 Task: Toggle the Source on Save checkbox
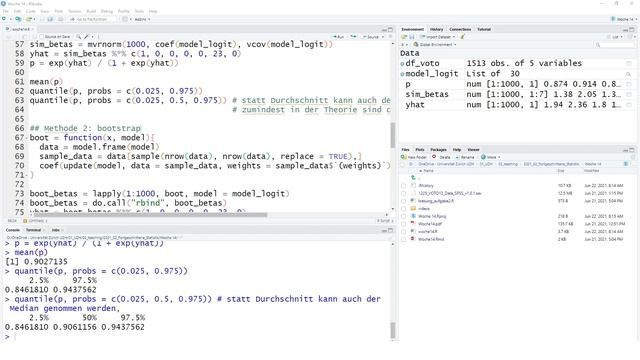(41, 37)
